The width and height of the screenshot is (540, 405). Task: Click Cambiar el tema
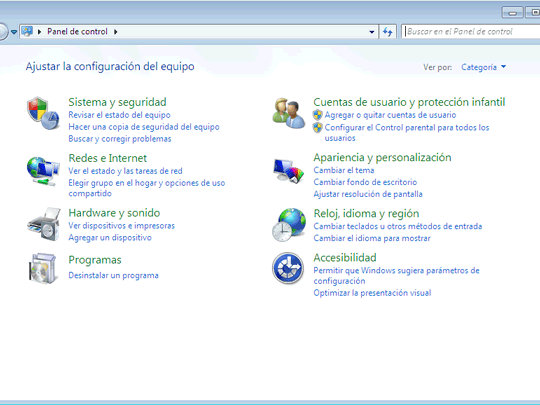click(x=344, y=170)
